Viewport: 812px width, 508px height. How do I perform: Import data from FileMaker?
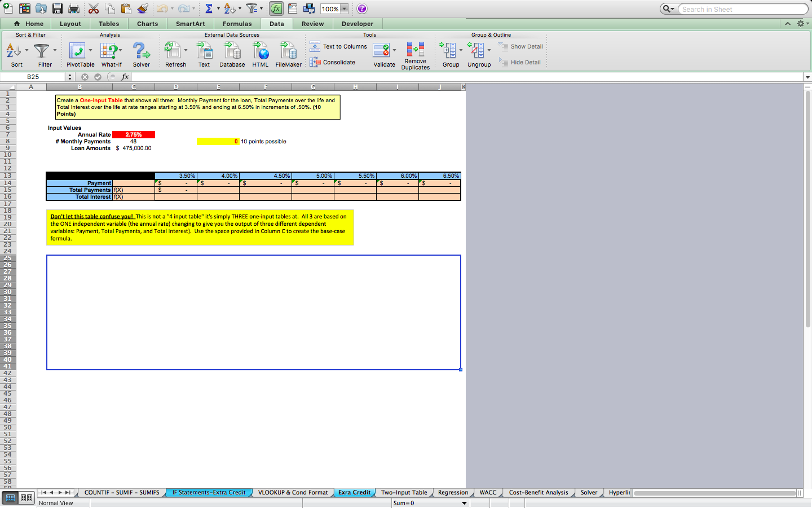point(288,54)
